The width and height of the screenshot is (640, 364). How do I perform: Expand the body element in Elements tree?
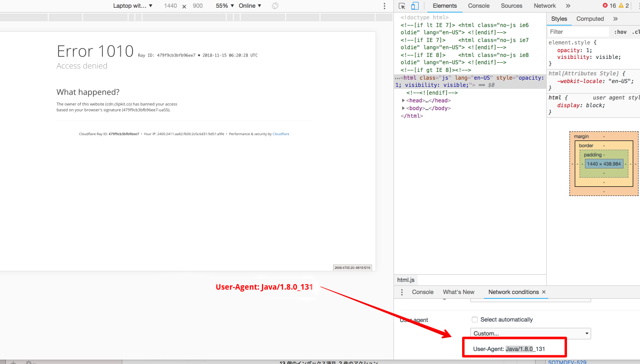tap(404, 108)
